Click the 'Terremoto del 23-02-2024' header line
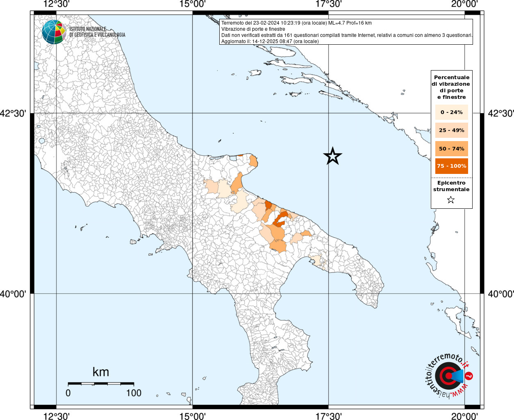 tap(296, 23)
